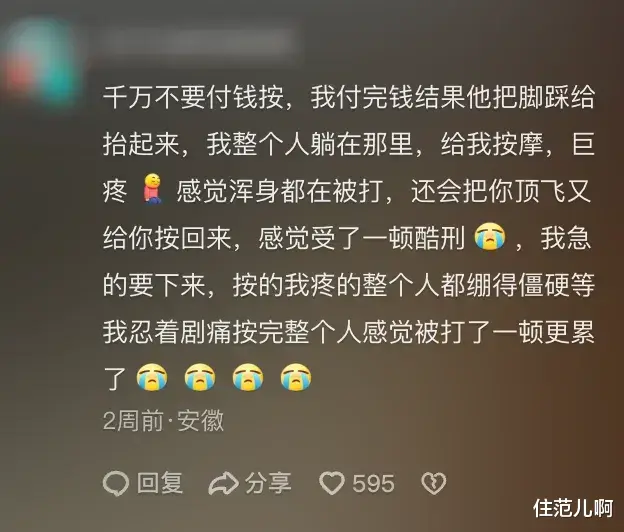Screen dimensions: 624x532
Task: Select the comment line starting 千万不要付钱按
Action: [x=349, y=97]
